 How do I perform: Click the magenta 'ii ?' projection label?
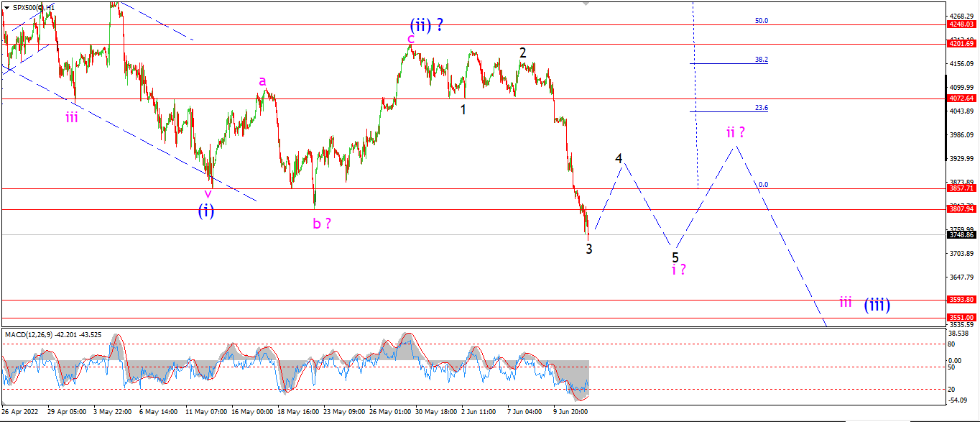[735, 132]
